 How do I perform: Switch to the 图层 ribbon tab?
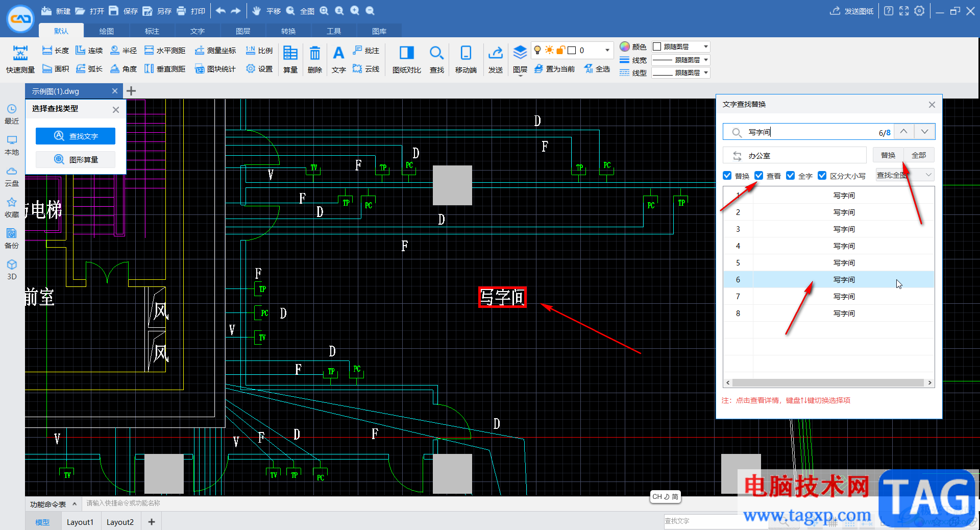pos(242,31)
